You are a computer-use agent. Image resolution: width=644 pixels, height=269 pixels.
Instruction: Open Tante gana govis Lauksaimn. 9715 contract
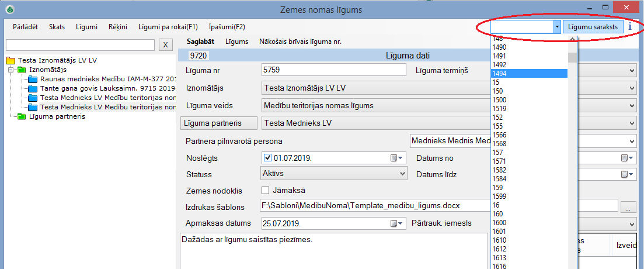click(103, 88)
